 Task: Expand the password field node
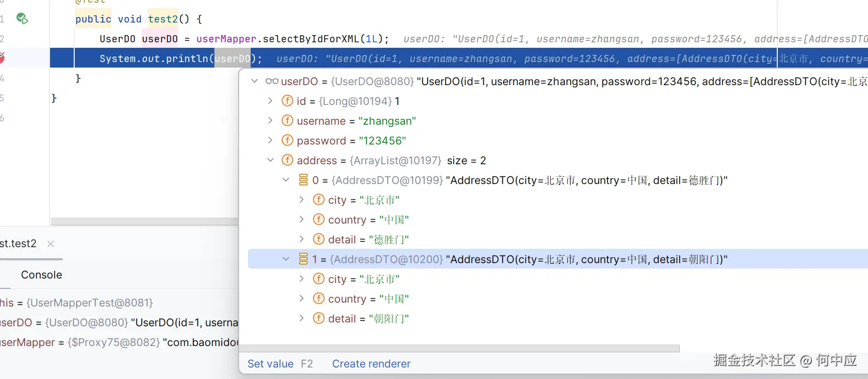tap(270, 141)
